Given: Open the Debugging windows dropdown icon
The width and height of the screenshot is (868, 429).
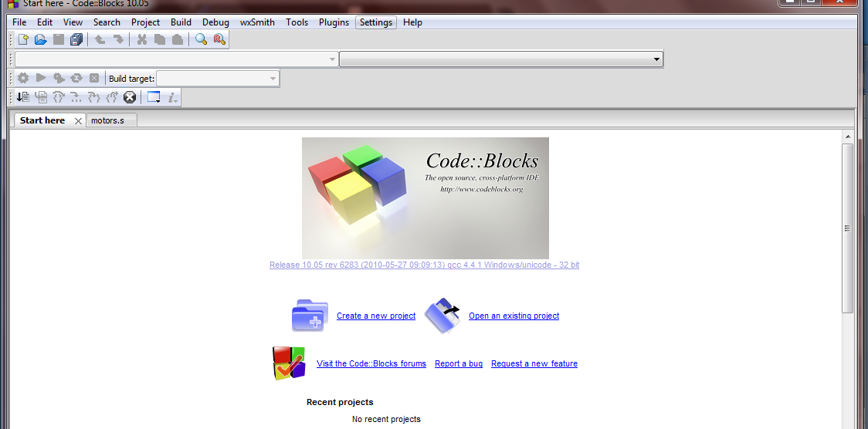Looking at the screenshot, I should 154,97.
